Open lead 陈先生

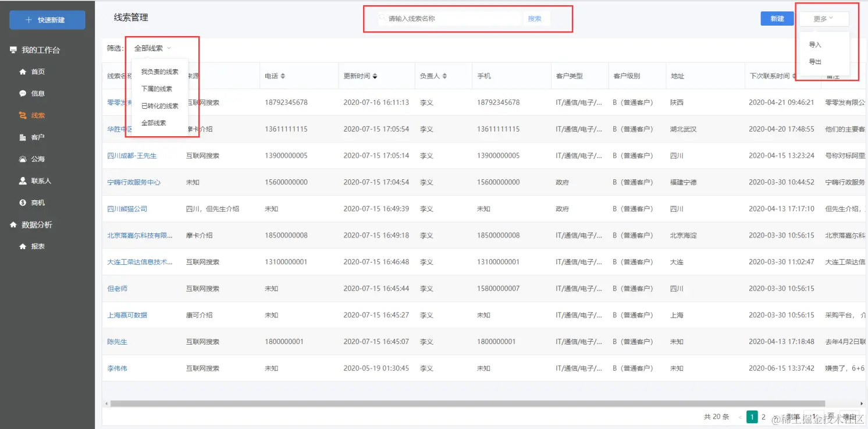[x=117, y=342]
